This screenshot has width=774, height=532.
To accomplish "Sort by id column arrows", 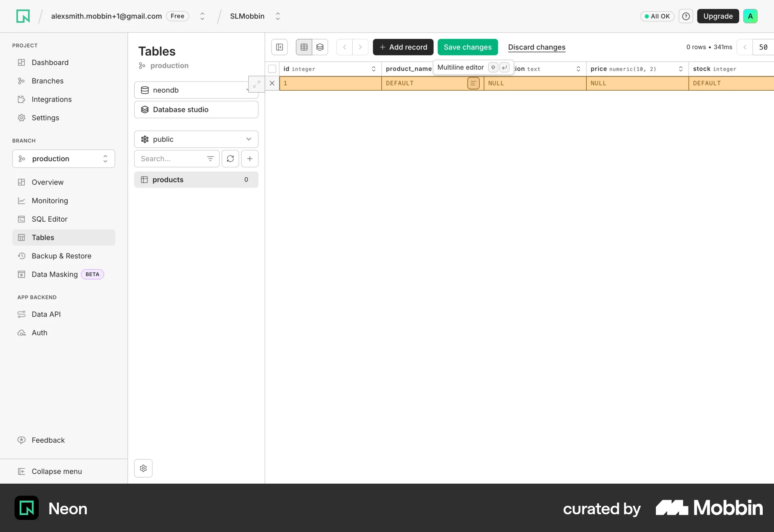I will pos(374,69).
